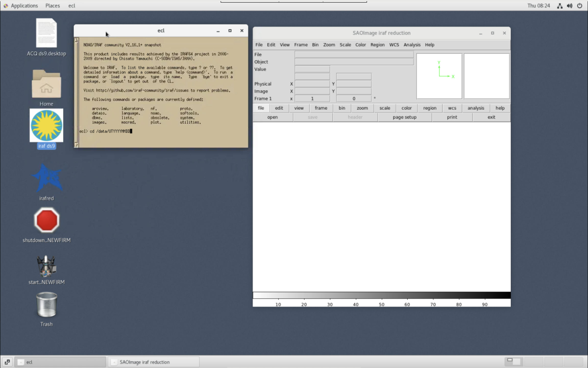Maximize the ecl terminal window
The height and width of the screenshot is (368, 588).
[230, 31]
